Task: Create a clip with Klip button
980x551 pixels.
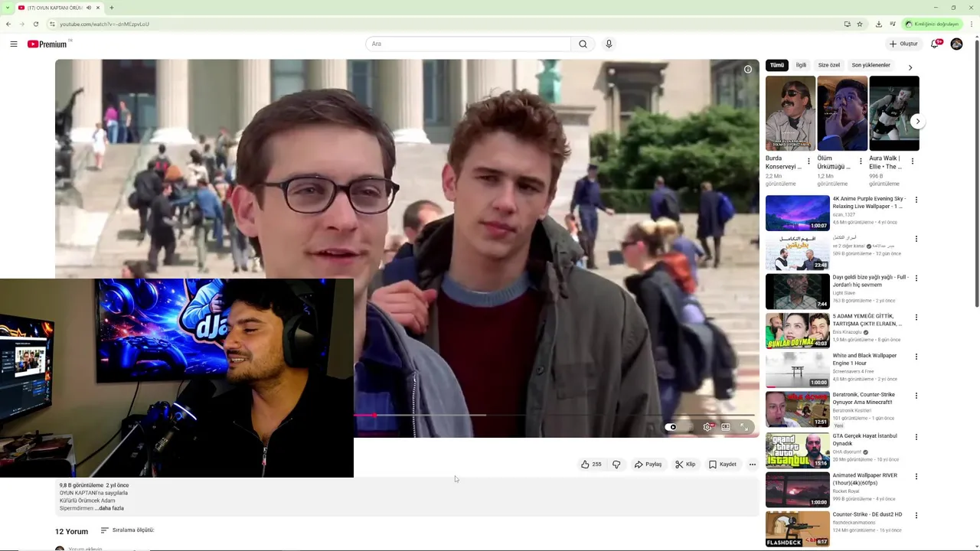Action: (x=685, y=465)
